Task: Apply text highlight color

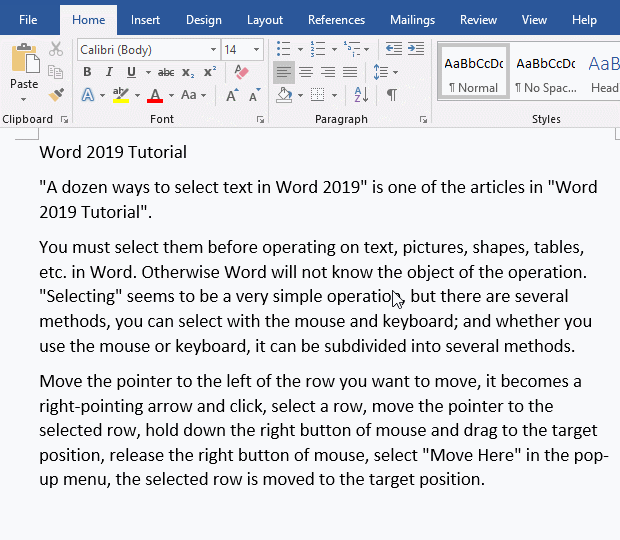Action: click(x=121, y=95)
